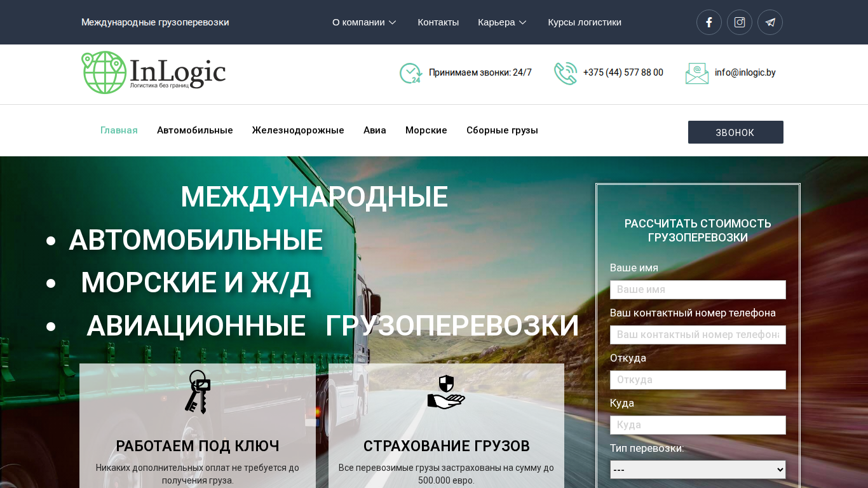This screenshot has width=868, height=488.
Task: Focus the Откуда input field
Action: click(x=698, y=380)
